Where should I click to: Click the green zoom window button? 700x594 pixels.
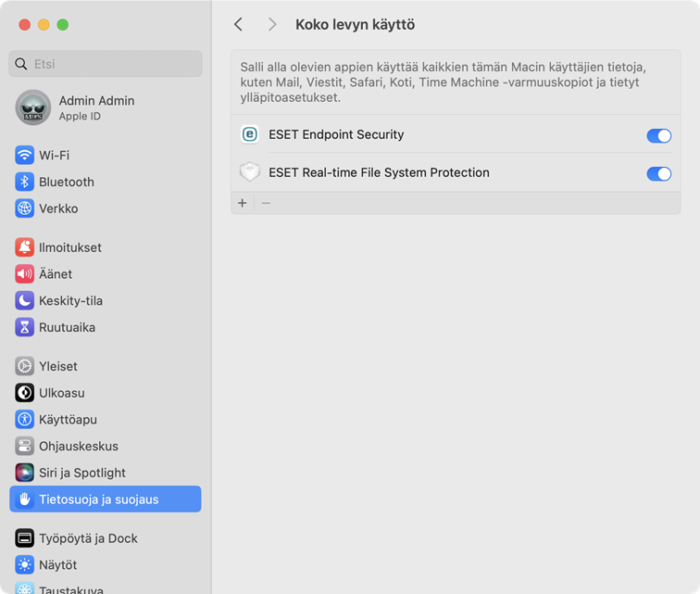point(63,25)
